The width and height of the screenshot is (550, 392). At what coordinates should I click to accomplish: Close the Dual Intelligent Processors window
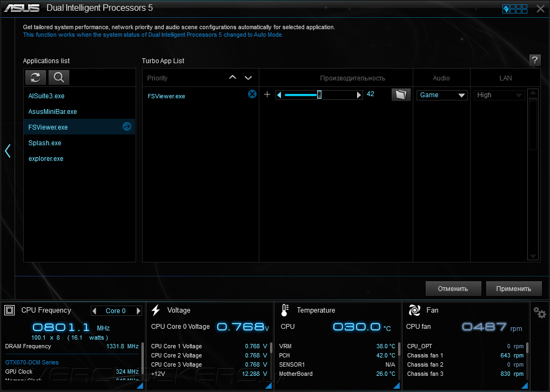(540, 9)
